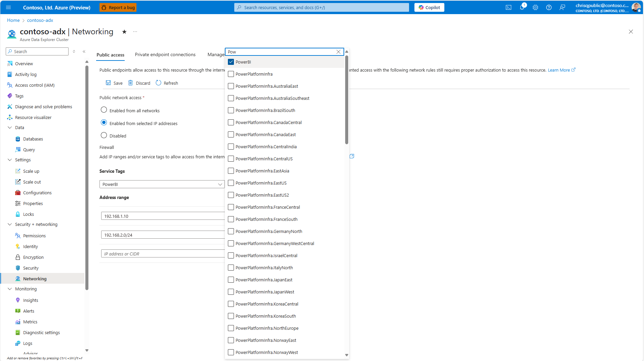The image size is (644, 361).
Task: Click the Report a bug button
Action: (x=118, y=7)
